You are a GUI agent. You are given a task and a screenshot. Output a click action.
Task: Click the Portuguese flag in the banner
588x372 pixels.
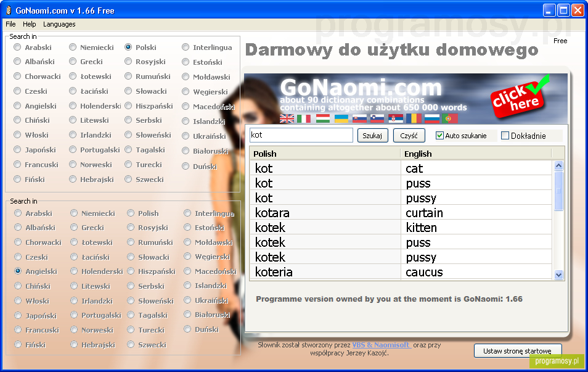(x=450, y=119)
